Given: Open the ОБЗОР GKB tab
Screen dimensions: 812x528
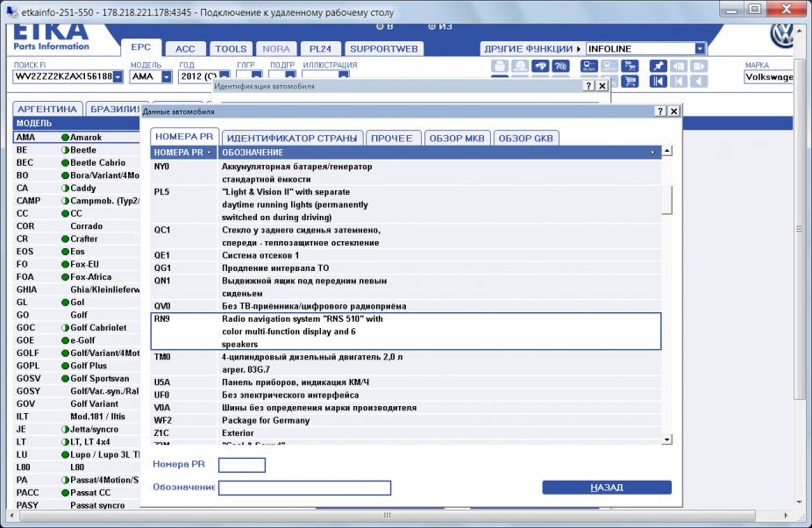Looking at the screenshot, I should pos(525,139).
